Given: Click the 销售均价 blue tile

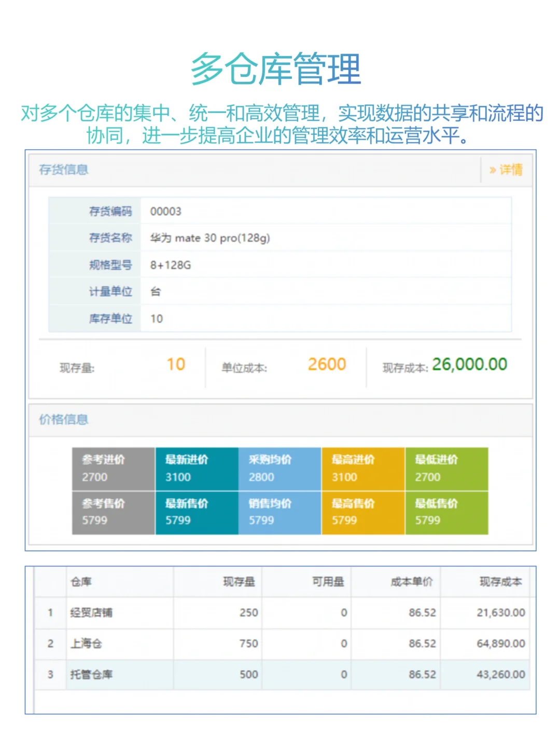Looking at the screenshot, I should tap(279, 511).
